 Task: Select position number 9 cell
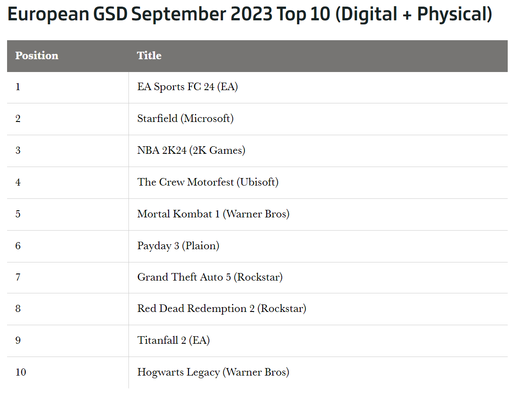coord(18,340)
